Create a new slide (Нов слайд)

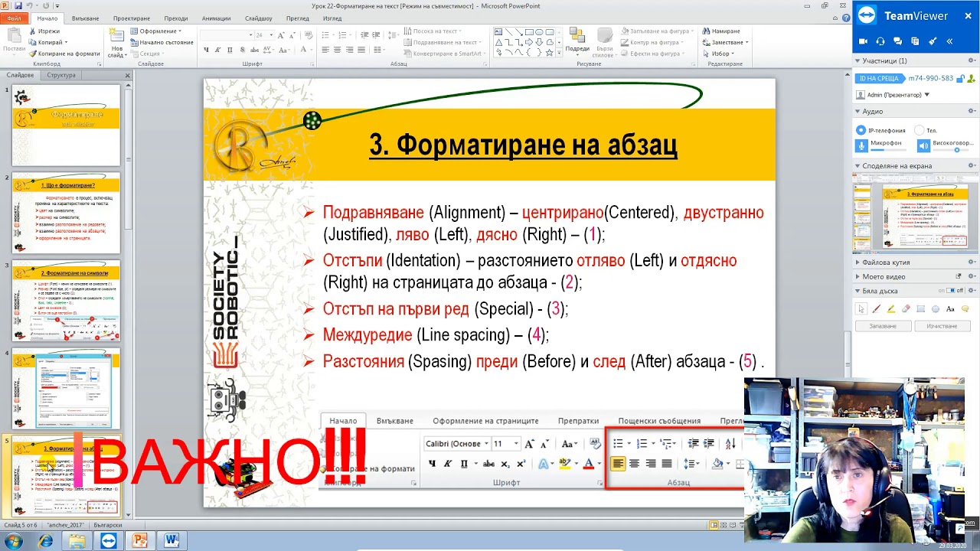click(116, 44)
